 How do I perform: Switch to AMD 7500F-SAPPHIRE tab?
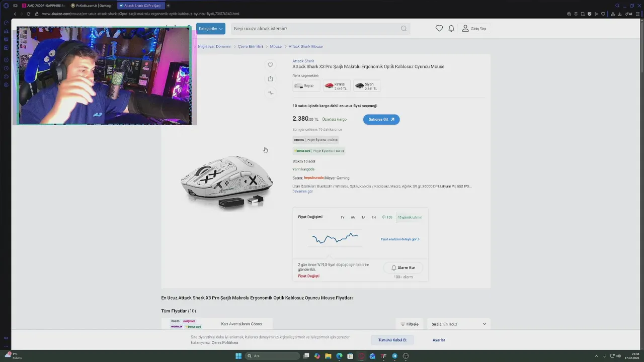tap(44, 6)
